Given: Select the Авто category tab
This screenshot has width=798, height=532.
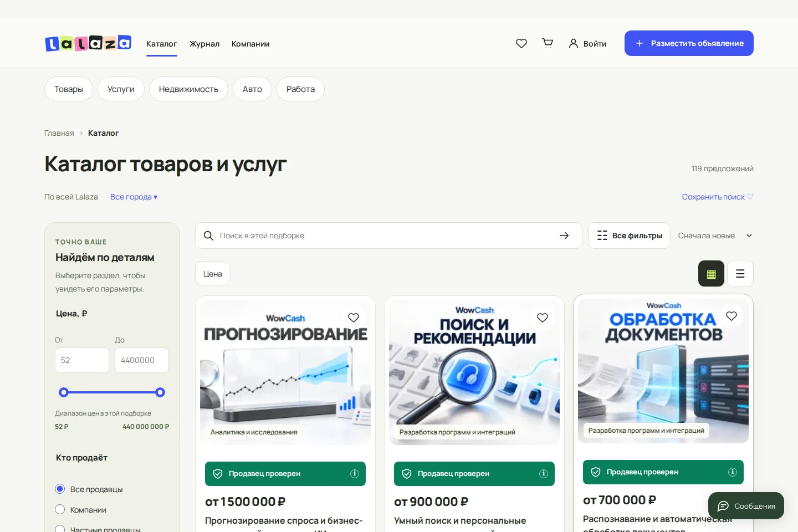Looking at the screenshot, I should click(x=252, y=89).
